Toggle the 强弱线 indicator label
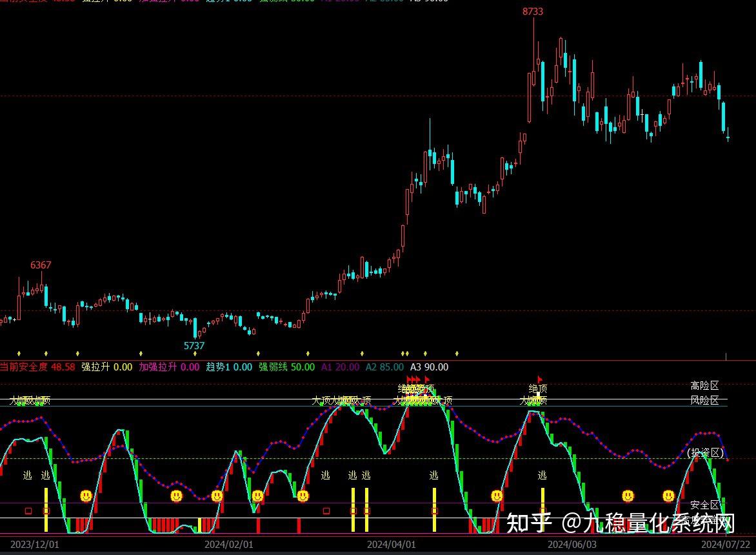 point(273,367)
